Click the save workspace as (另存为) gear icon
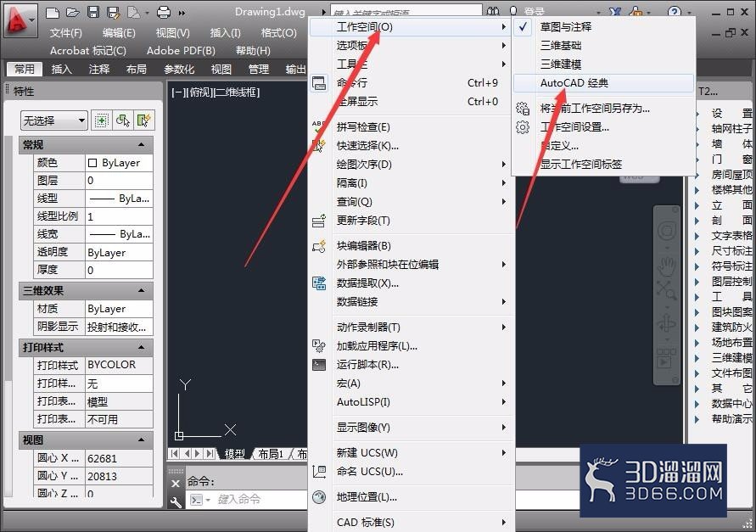 (x=523, y=109)
